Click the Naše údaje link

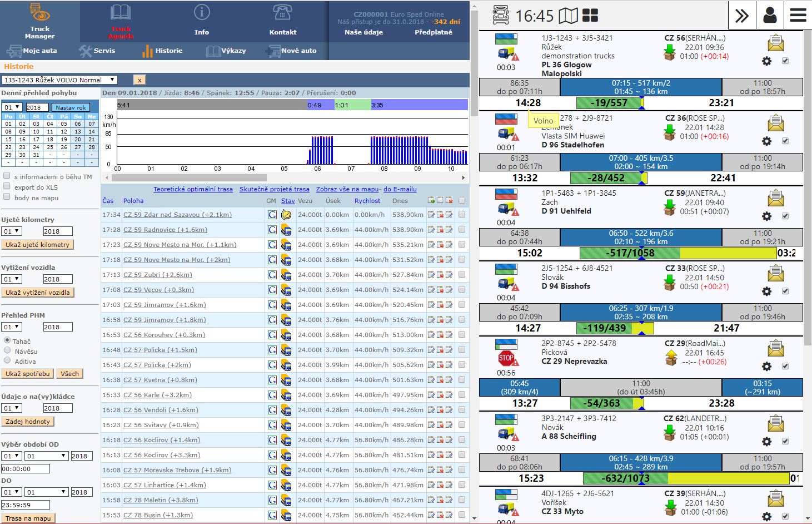pyautogui.click(x=363, y=32)
